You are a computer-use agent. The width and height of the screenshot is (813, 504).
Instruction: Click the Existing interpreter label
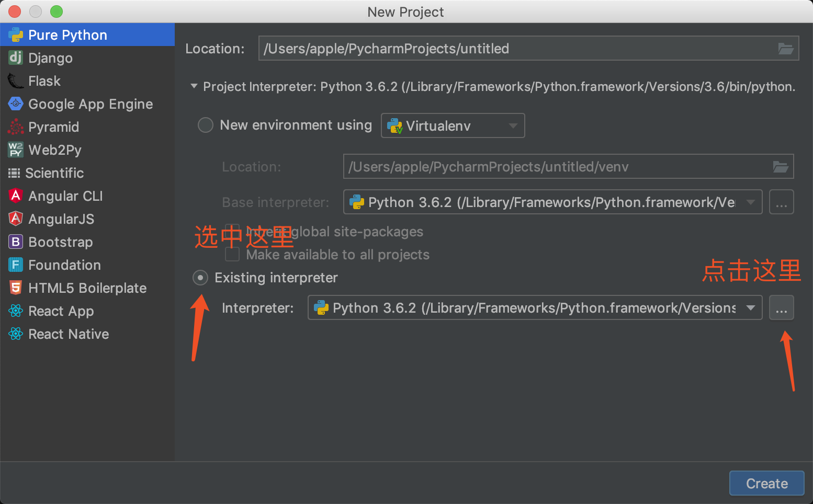tap(276, 278)
